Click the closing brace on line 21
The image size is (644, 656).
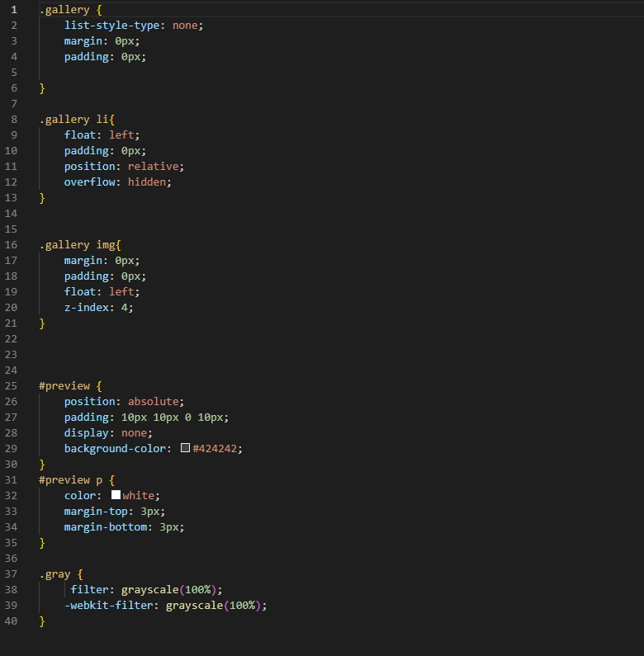point(42,323)
